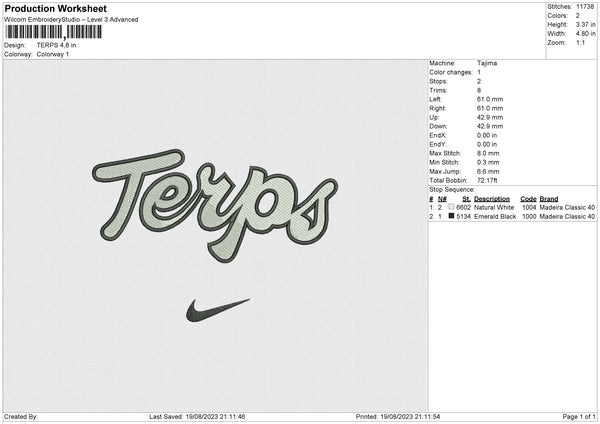Click Min Stitch value 0.3 mm
Screen dimensions: 600x424
(x=488, y=162)
